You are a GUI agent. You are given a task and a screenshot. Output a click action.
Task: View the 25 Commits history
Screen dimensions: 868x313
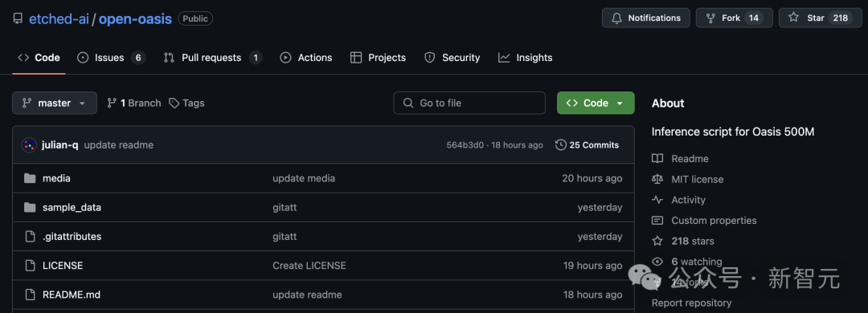pos(588,145)
